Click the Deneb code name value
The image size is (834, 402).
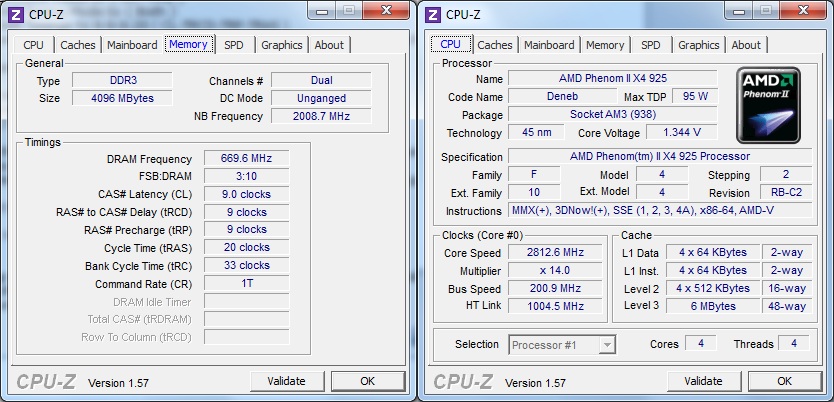click(562, 96)
